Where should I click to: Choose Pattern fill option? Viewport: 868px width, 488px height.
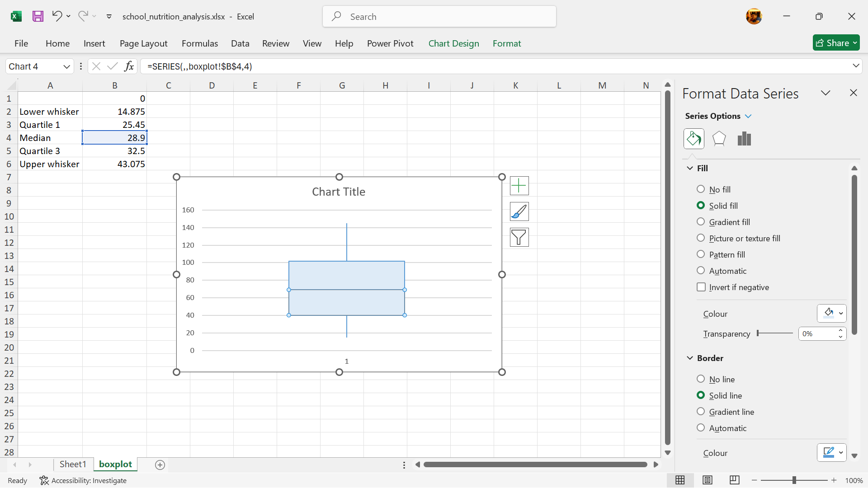click(x=701, y=254)
